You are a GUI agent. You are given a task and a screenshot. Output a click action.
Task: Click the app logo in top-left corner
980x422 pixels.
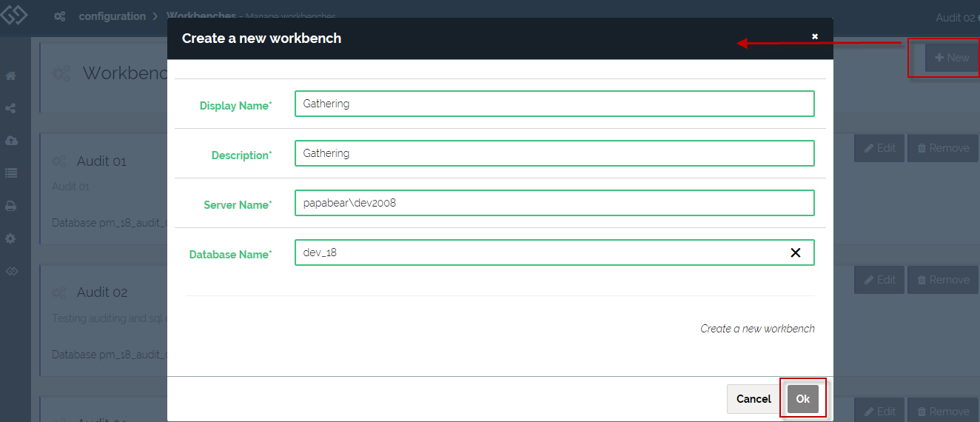point(14,16)
